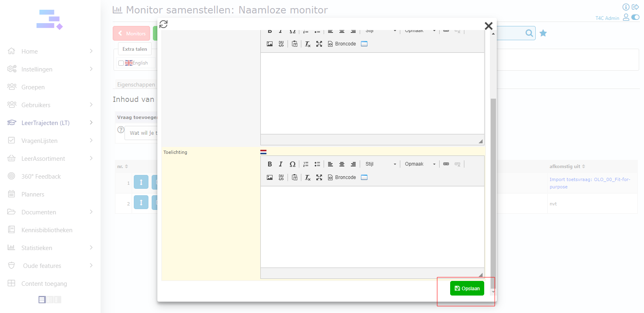This screenshot has height=313, width=644.
Task: Click the insert link icon in Toelichting toolbar
Action: click(x=446, y=164)
